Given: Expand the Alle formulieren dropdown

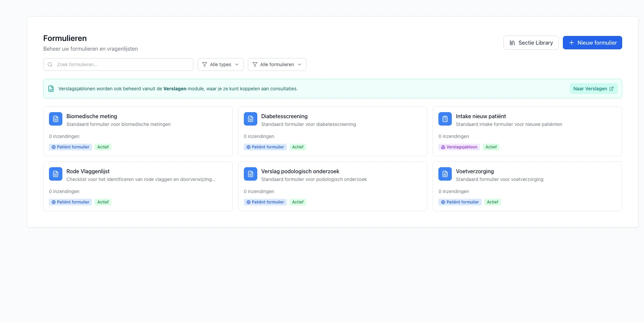Looking at the screenshot, I should coord(277,64).
